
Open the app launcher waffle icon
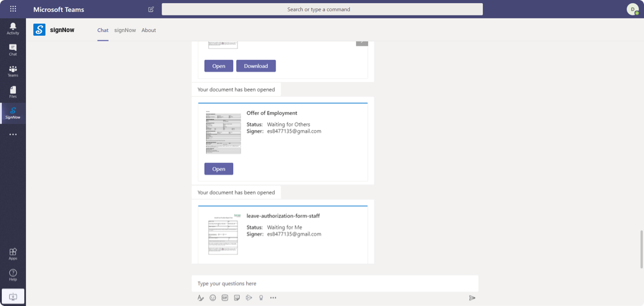tap(13, 9)
